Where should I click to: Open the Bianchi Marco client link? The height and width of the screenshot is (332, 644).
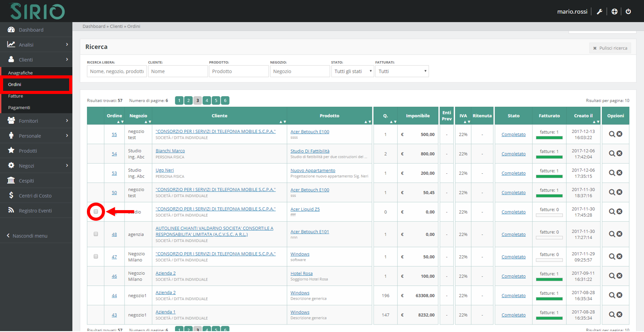[170, 151]
